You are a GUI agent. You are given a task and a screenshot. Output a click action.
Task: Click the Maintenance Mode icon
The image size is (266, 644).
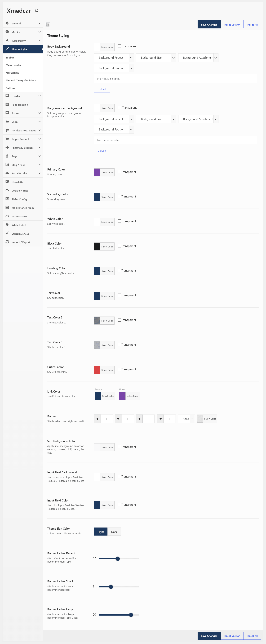tap(7, 208)
